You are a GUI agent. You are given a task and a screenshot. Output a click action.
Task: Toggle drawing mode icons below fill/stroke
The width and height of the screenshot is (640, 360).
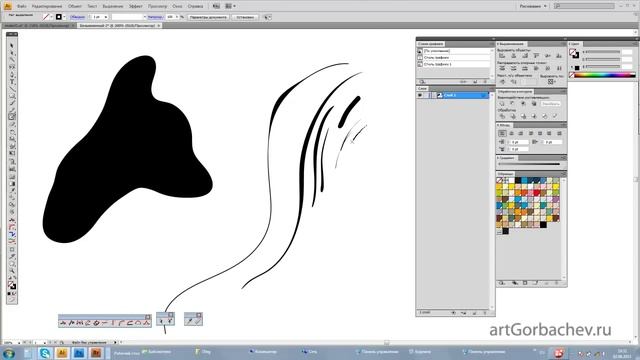pyautogui.click(x=12, y=293)
